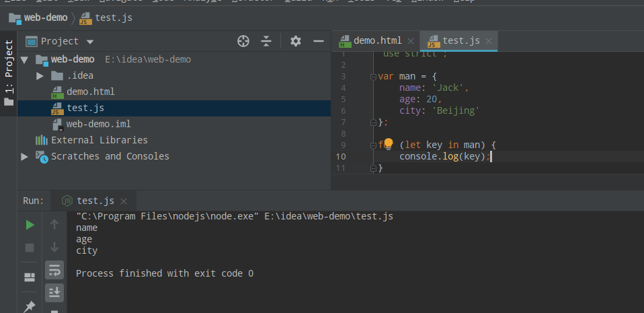
Task: Click node.exe command line in console
Action: [x=235, y=216]
